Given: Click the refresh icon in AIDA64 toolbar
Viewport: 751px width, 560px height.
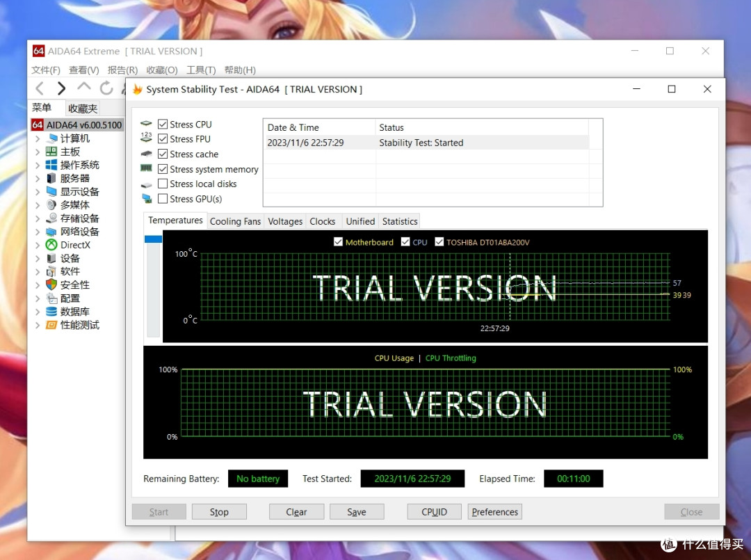Looking at the screenshot, I should tap(106, 88).
